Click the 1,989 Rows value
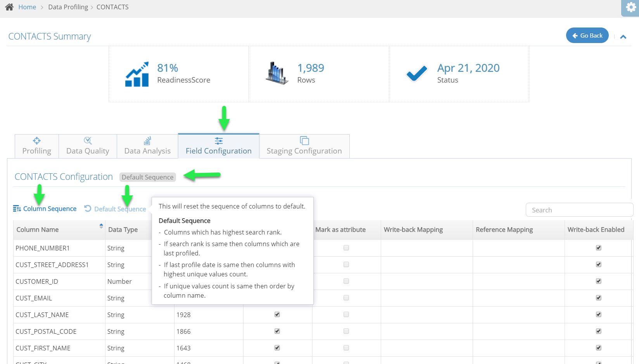Image resolution: width=639 pixels, height=364 pixels. click(x=311, y=68)
